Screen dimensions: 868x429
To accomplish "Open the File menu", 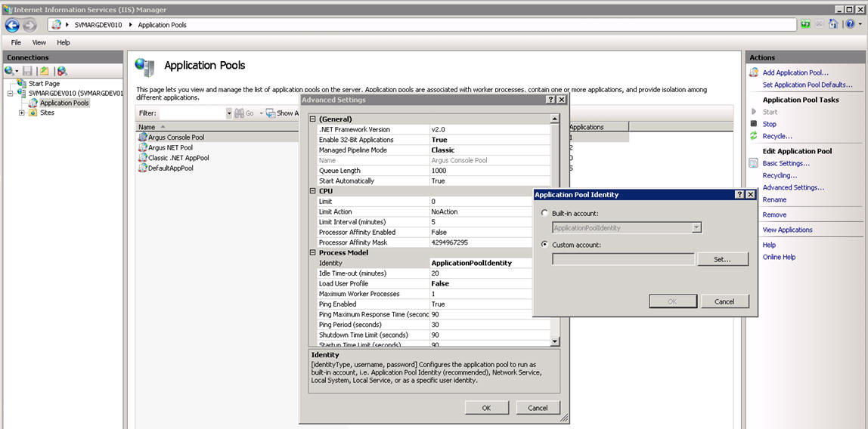I will tap(16, 42).
